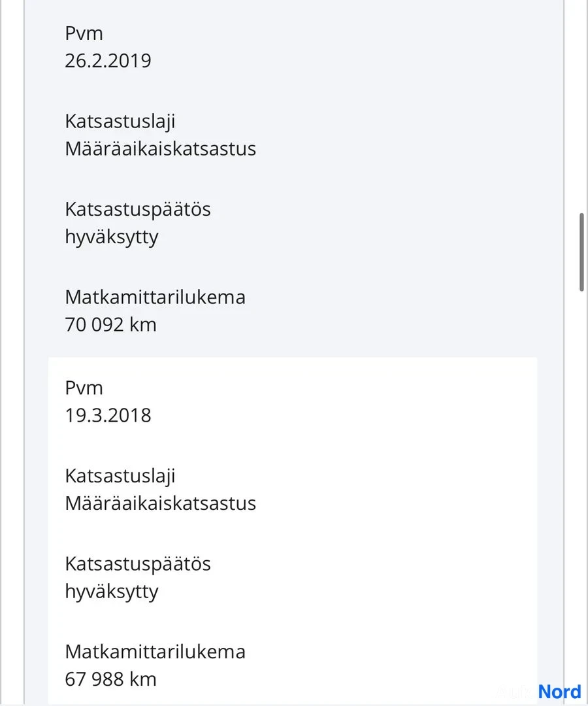Click Katsastuspäätös label in the 2019 record
This screenshot has height=706, width=588.
pyautogui.click(x=138, y=209)
